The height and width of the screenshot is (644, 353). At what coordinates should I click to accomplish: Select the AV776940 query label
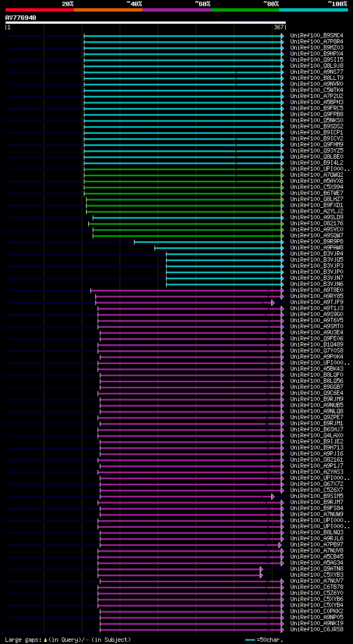(x=20, y=18)
